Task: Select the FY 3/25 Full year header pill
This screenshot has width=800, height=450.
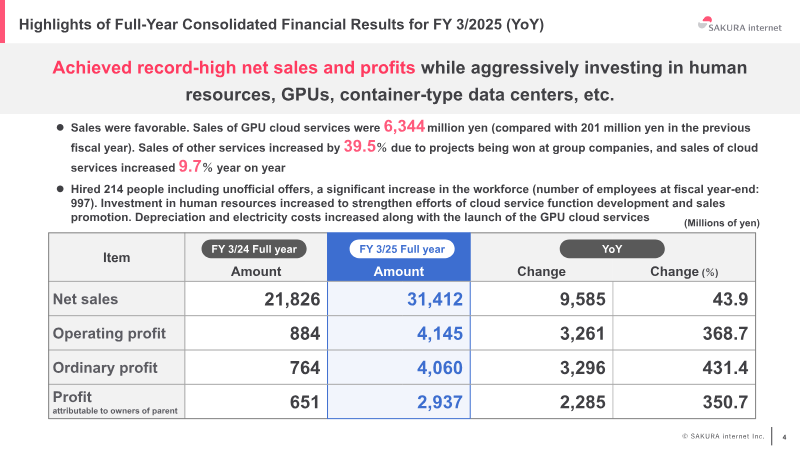Action: click(400, 249)
